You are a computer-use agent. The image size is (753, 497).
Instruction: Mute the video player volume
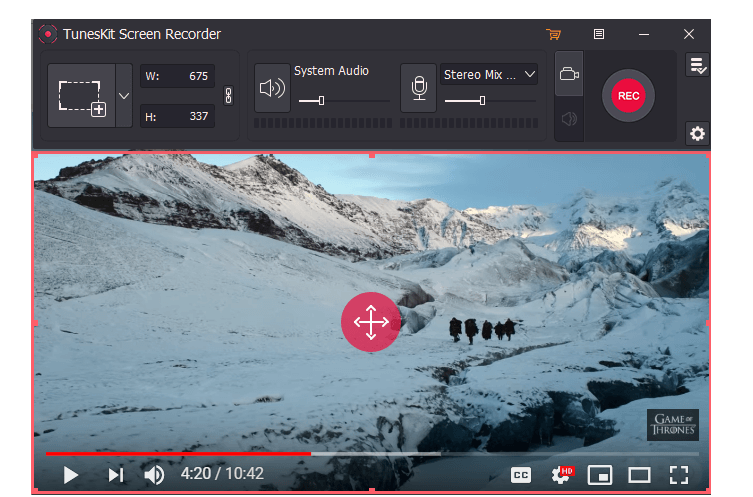pos(154,475)
